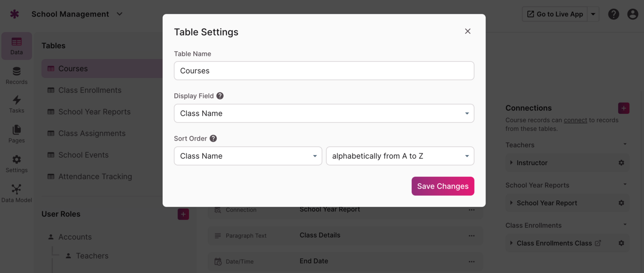Open the Sort Order field dropdown
The image size is (644, 273).
click(248, 156)
